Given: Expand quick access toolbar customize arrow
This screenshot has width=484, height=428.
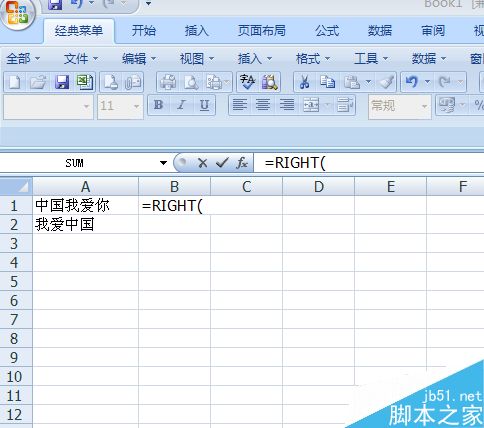Looking at the screenshot, I should (x=149, y=4).
